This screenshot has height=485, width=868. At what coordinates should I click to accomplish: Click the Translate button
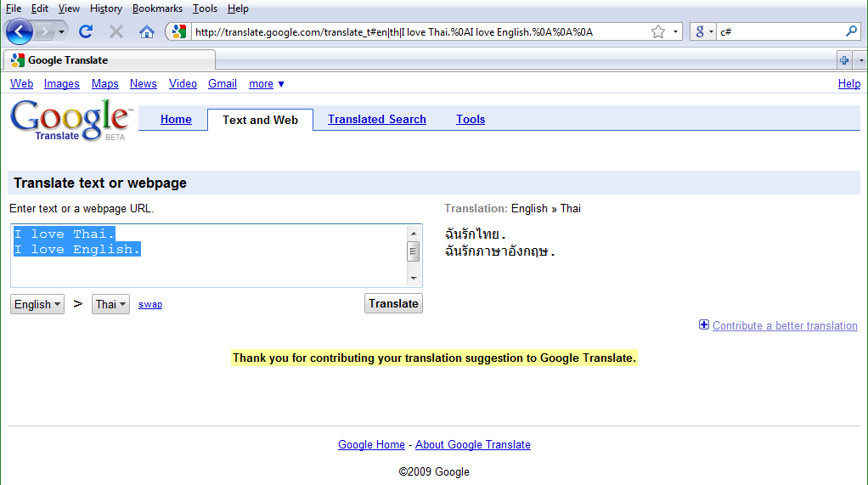tap(393, 303)
